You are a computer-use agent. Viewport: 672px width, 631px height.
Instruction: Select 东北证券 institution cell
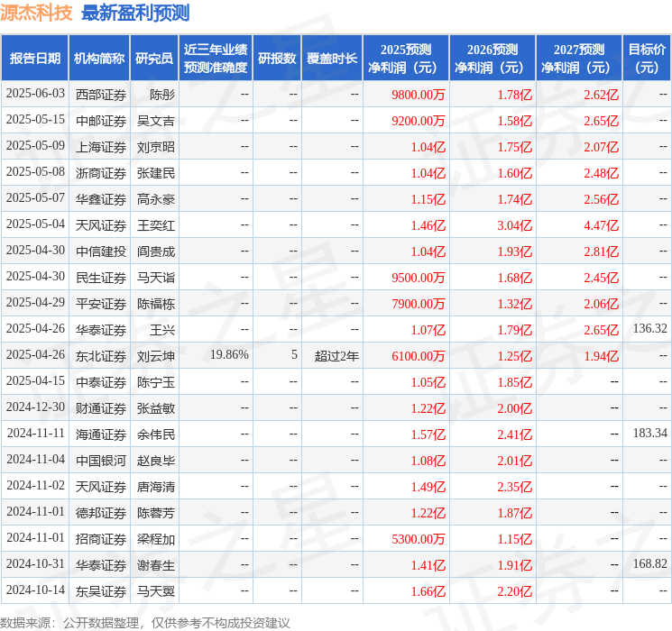[x=99, y=355]
